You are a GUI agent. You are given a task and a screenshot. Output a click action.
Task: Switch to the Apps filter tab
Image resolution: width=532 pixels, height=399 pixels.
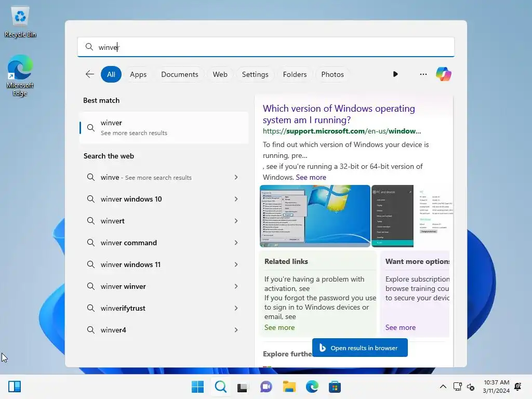point(138,74)
